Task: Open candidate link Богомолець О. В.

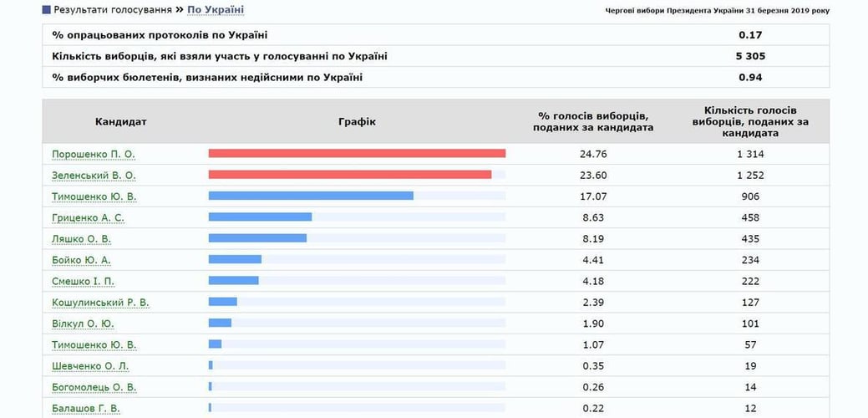Action: [94, 387]
